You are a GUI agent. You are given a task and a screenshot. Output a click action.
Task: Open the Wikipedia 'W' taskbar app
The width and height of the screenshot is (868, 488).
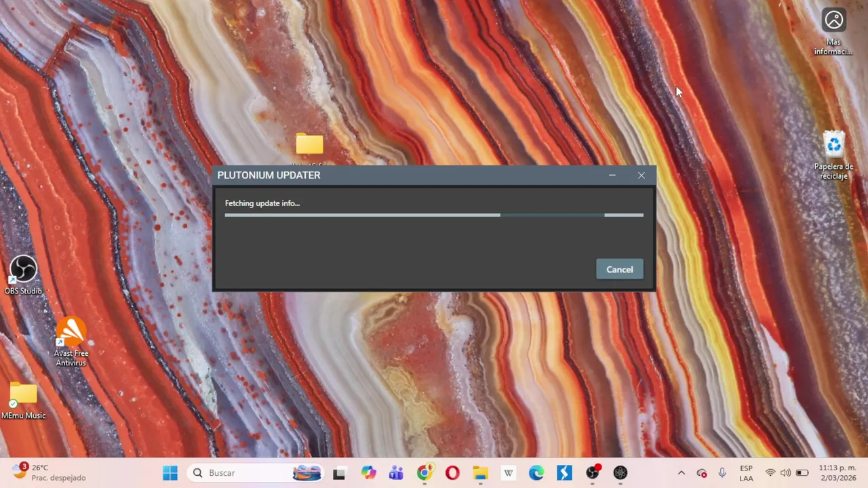[x=508, y=473]
